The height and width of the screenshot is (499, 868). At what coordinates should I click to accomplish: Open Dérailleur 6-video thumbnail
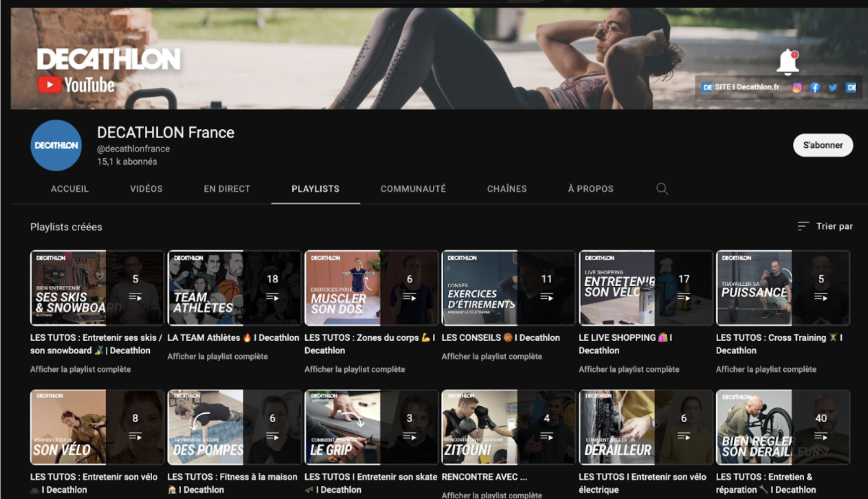coord(645,427)
